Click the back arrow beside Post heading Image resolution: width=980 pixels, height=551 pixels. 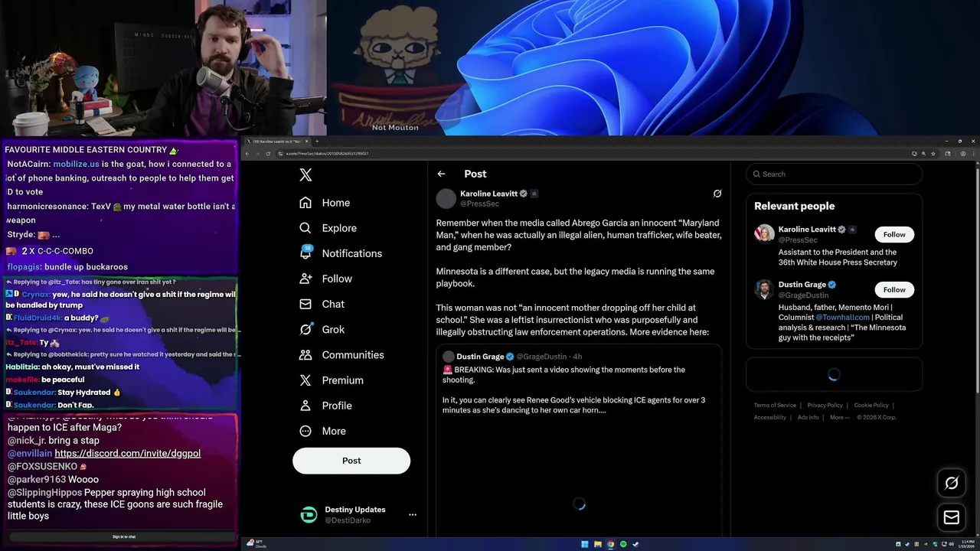[x=441, y=174]
